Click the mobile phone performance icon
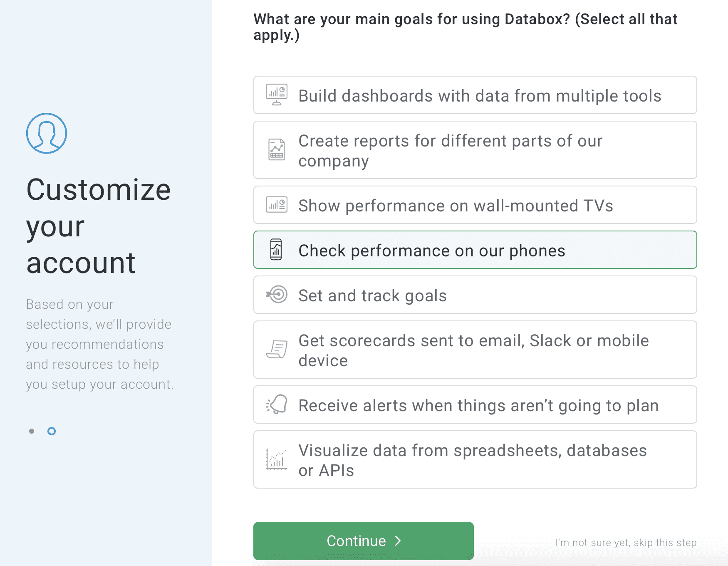728x566 pixels. coord(276,250)
